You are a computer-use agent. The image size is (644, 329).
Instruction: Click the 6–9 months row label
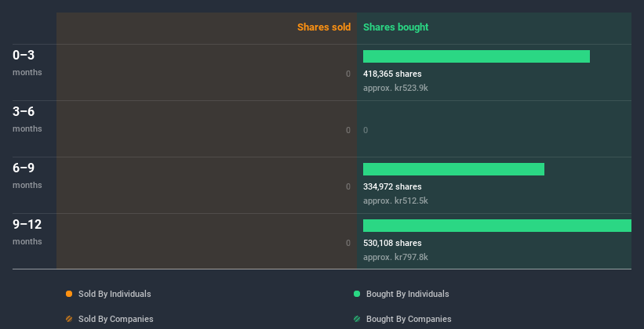(x=27, y=175)
